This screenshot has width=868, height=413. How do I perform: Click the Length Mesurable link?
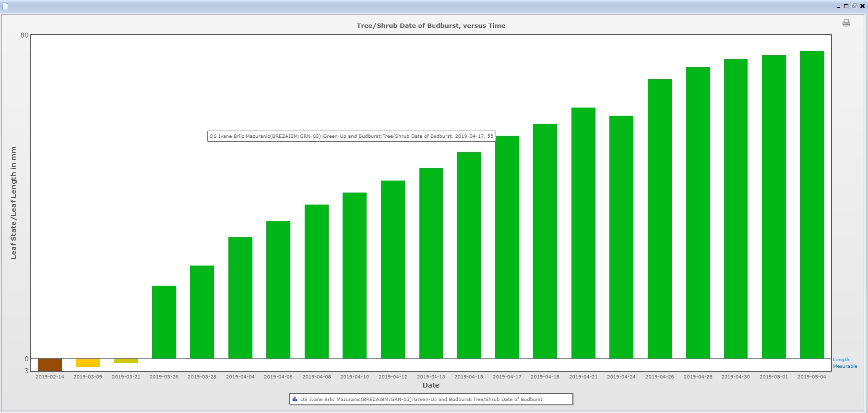[x=844, y=363]
